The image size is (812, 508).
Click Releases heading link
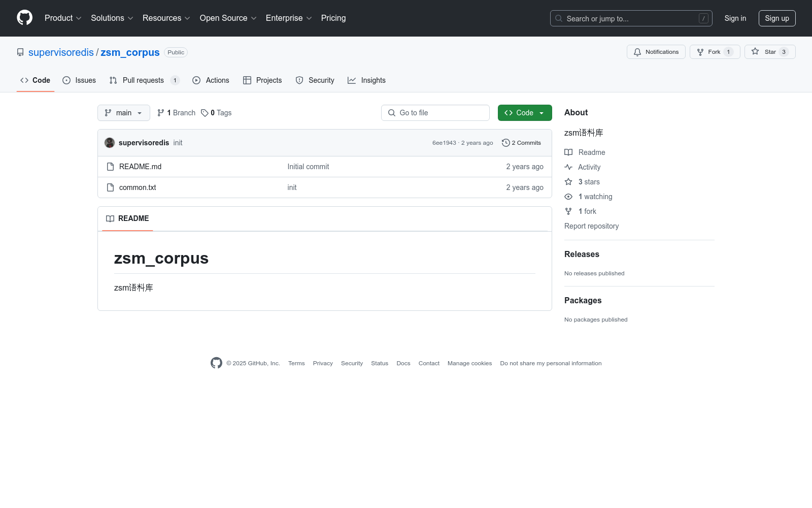(x=582, y=254)
